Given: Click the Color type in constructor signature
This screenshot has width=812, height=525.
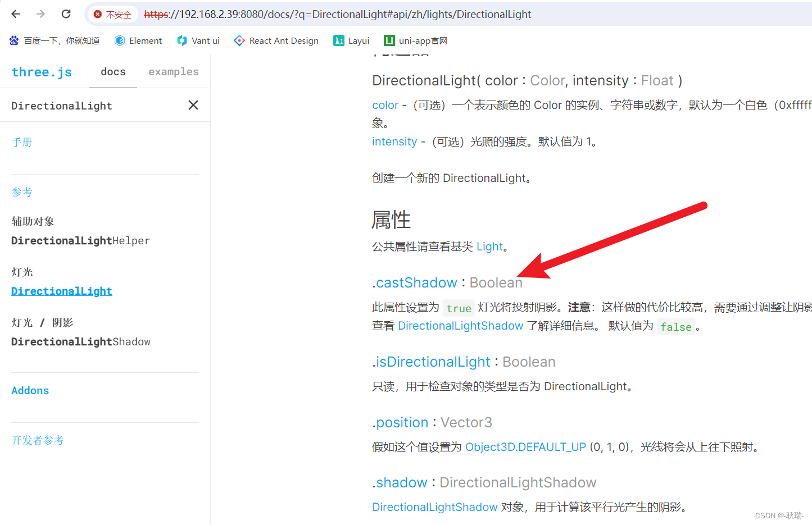Looking at the screenshot, I should pos(547,81).
